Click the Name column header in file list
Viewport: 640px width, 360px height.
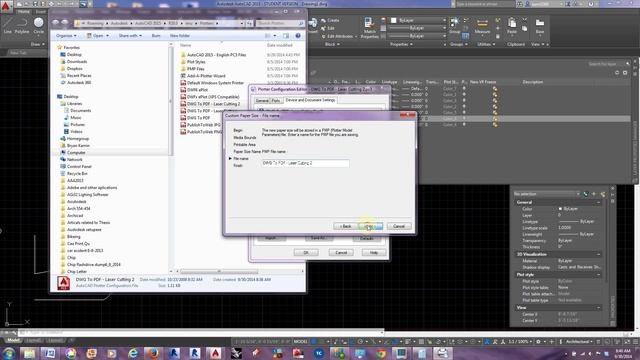[x=186, y=45]
